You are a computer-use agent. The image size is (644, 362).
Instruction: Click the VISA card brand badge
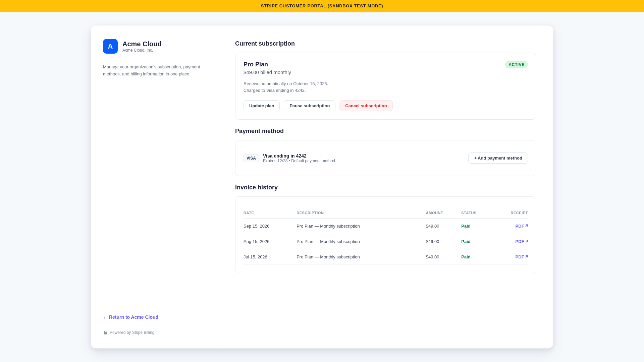pyautogui.click(x=251, y=158)
